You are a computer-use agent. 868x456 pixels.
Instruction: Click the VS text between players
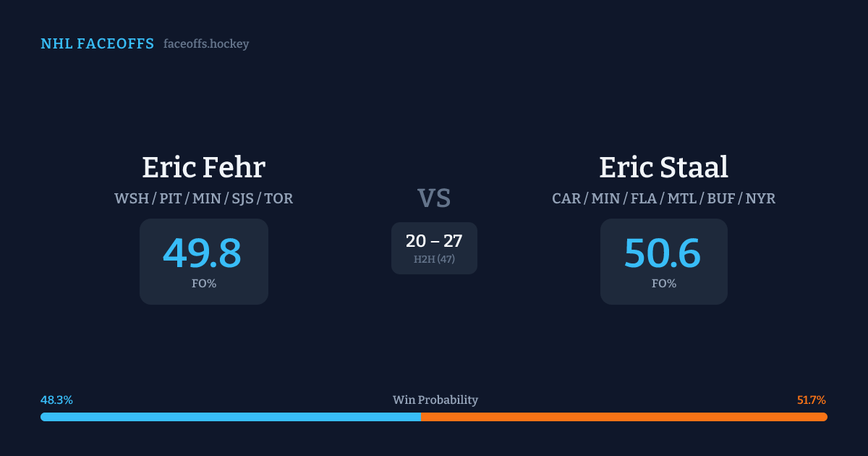(x=434, y=198)
